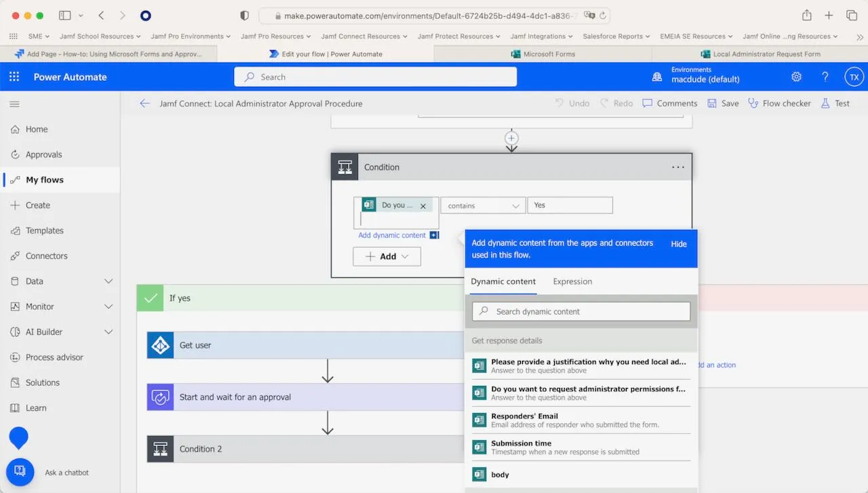Switch to the Expression tab
Image resolution: width=868 pixels, height=493 pixels.
coord(572,281)
